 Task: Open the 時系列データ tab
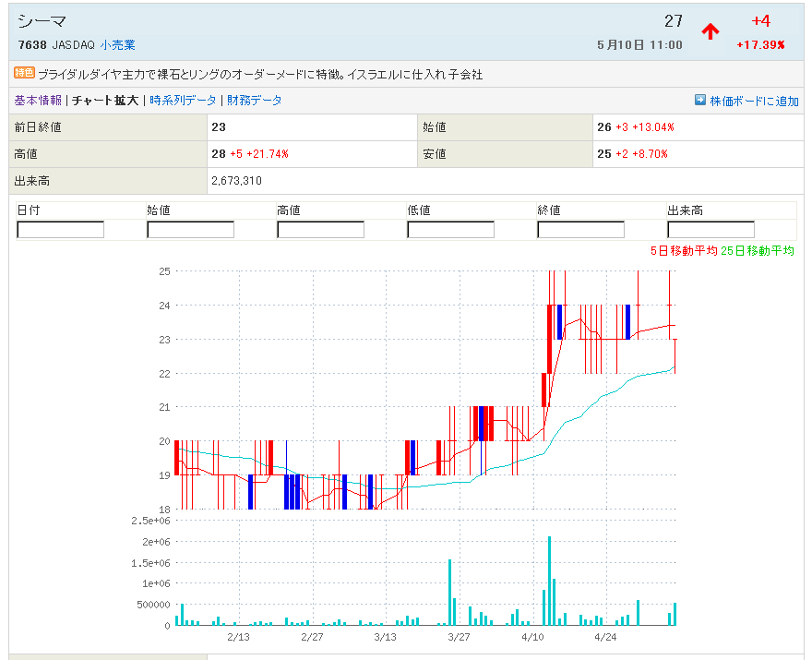(x=183, y=100)
